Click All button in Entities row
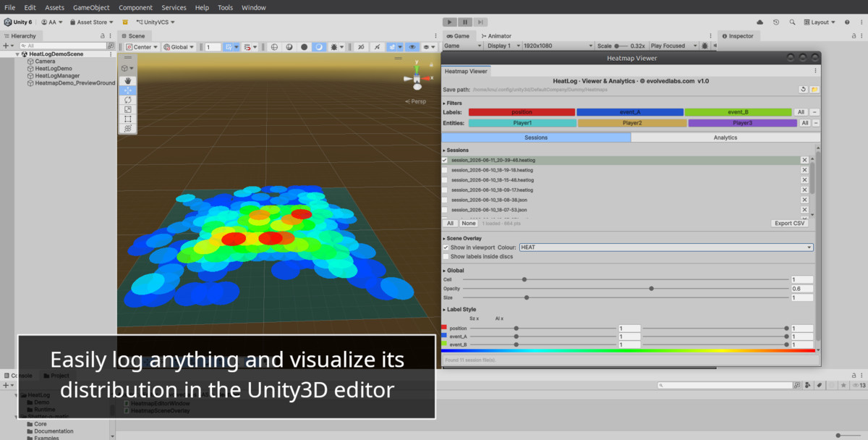Viewport: 868px width, 440px height. [x=805, y=123]
